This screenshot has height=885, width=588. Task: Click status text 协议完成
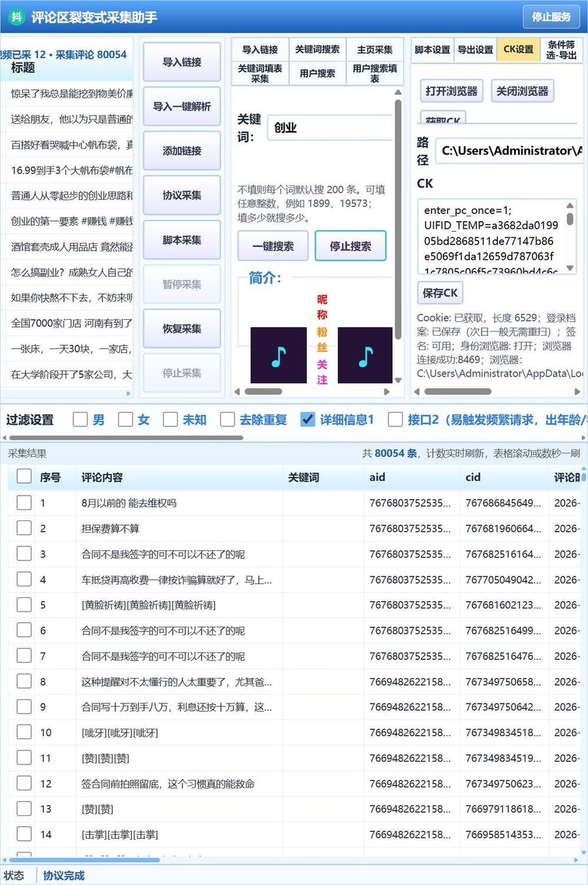64,875
